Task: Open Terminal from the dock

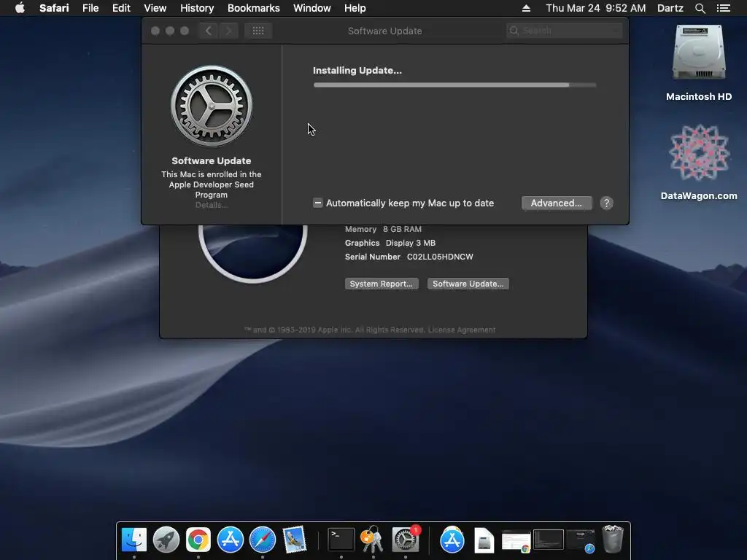Action: coord(341,540)
